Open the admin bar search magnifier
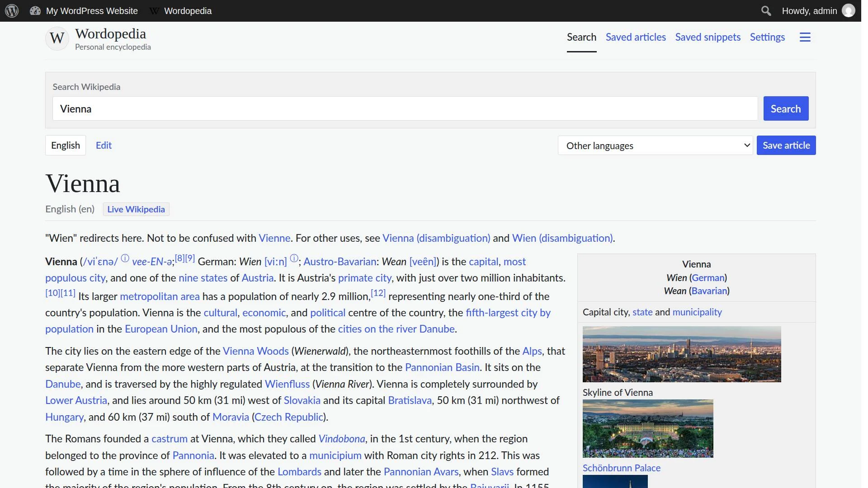The image size is (868, 488). (766, 11)
